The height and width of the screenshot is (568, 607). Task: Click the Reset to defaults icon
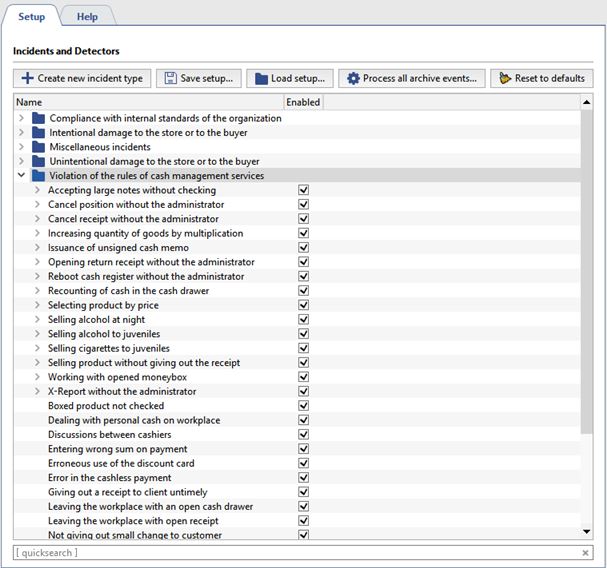(x=504, y=78)
